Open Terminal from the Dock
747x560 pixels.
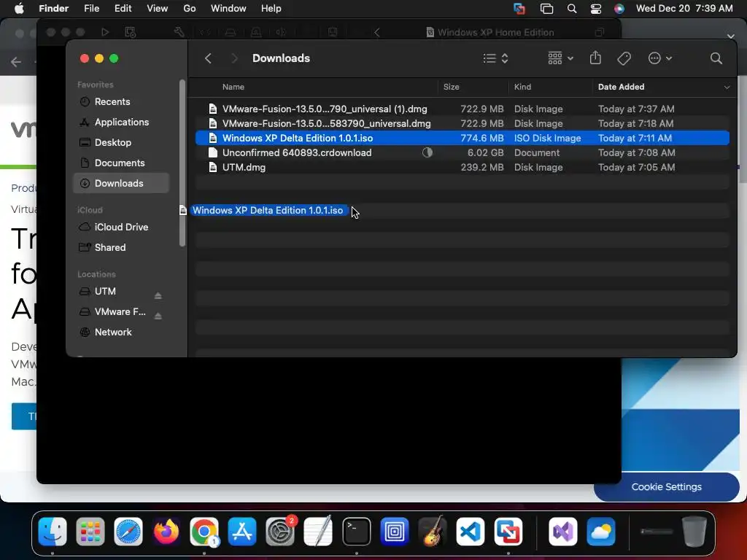(356, 532)
